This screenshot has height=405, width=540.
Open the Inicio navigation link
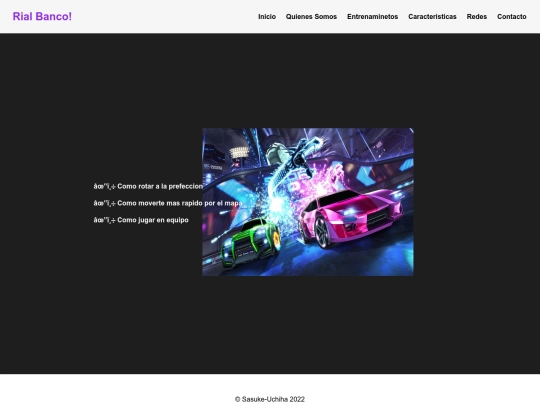click(x=267, y=17)
